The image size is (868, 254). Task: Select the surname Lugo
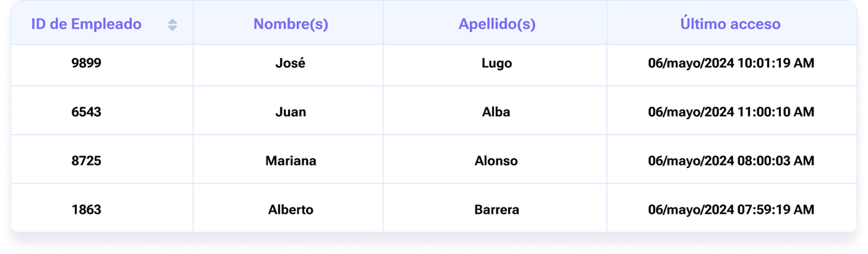(497, 63)
